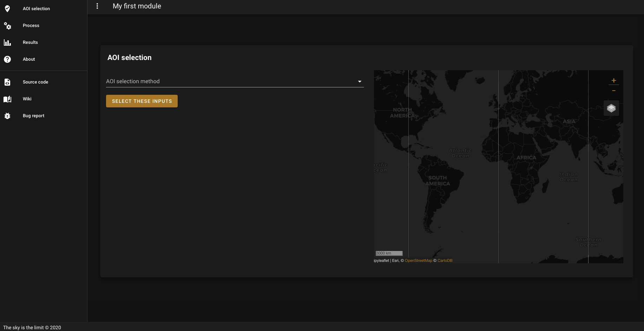
Task: Open the CartoDB attribution link
Action: 445,260
